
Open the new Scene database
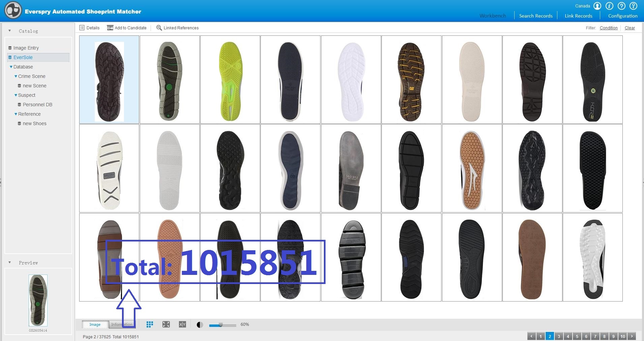pyautogui.click(x=34, y=86)
